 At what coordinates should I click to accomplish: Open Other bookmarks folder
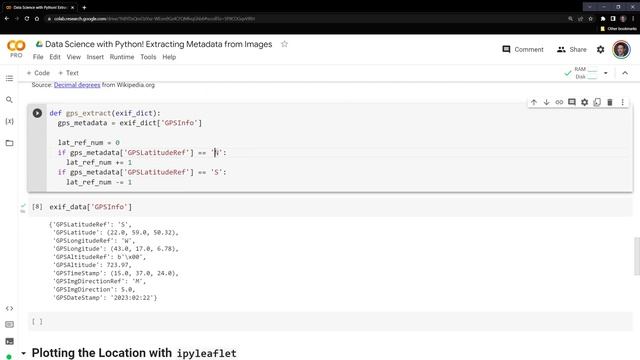(x=618, y=29)
